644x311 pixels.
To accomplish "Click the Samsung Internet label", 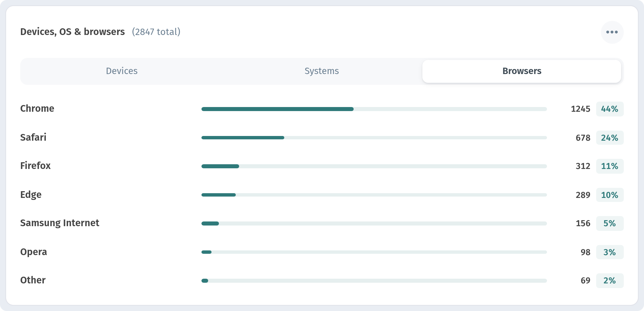I will coord(60,223).
